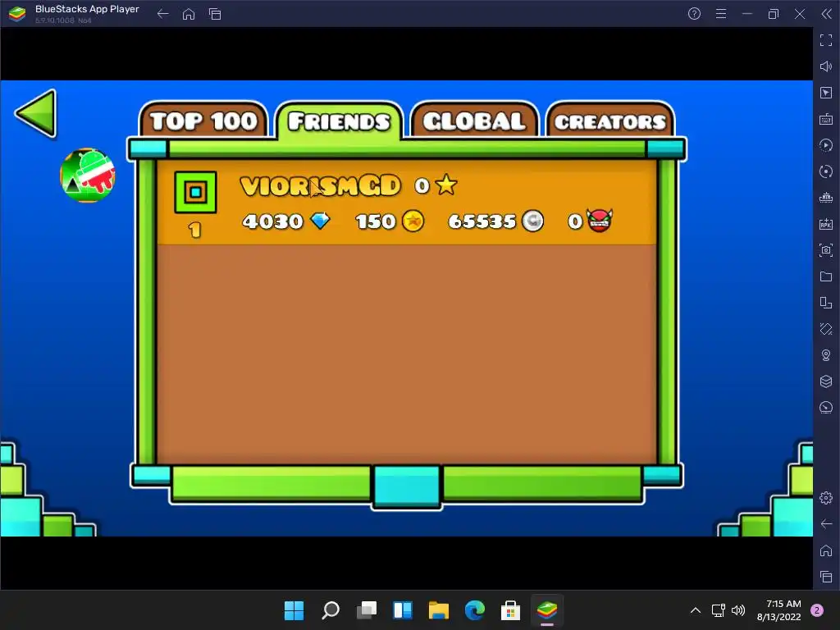Viewport: 840px width, 630px height.
Task: Go to BlueStacks home from title bar
Action: pyautogui.click(x=189, y=14)
